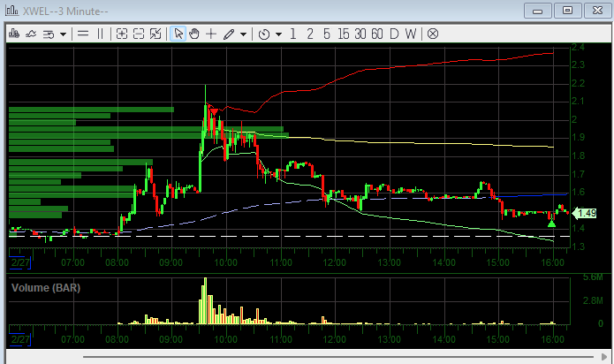Click the 1.49 current price label
614x364 pixels.
(x=585, y=213)
